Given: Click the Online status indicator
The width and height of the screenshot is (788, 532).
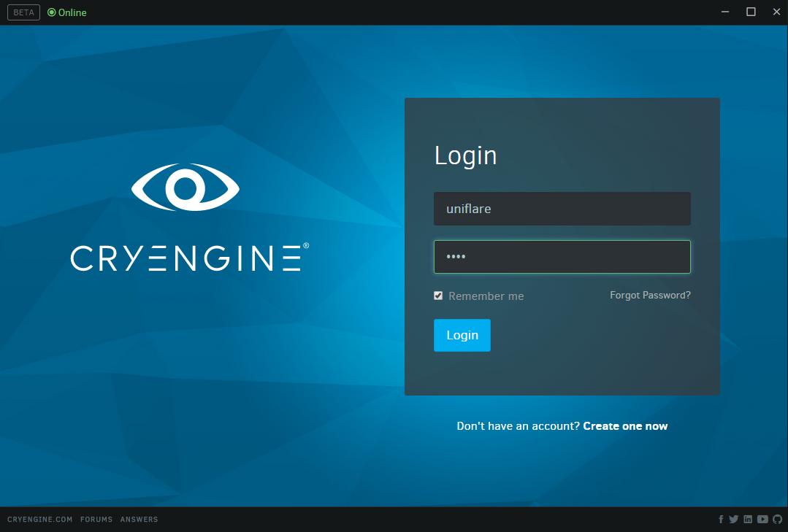Looking at the screenshot, I should click(67, 12).
